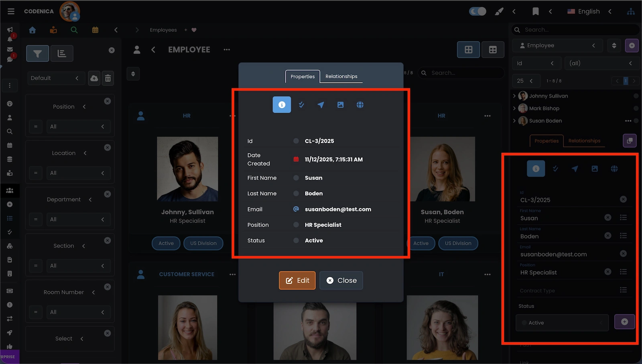This screenshot has height=364, width=642.
Task: Select the checklist icon in the right panel
Action: [555, 169]
